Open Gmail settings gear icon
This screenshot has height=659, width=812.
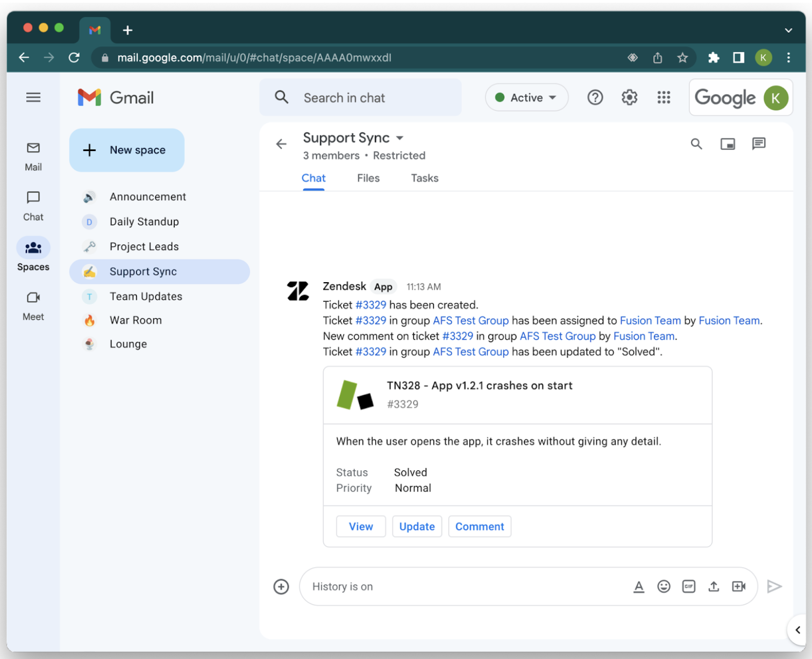629,97
